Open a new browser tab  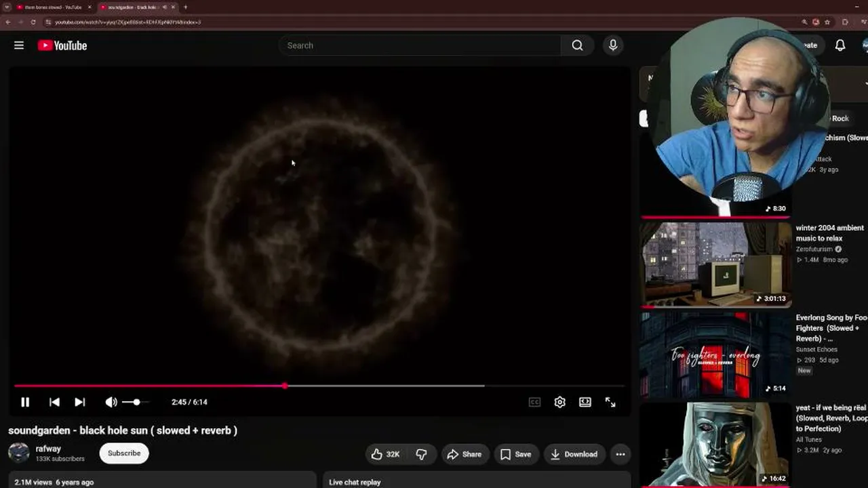pyautogui.click(x=185, y=7)
